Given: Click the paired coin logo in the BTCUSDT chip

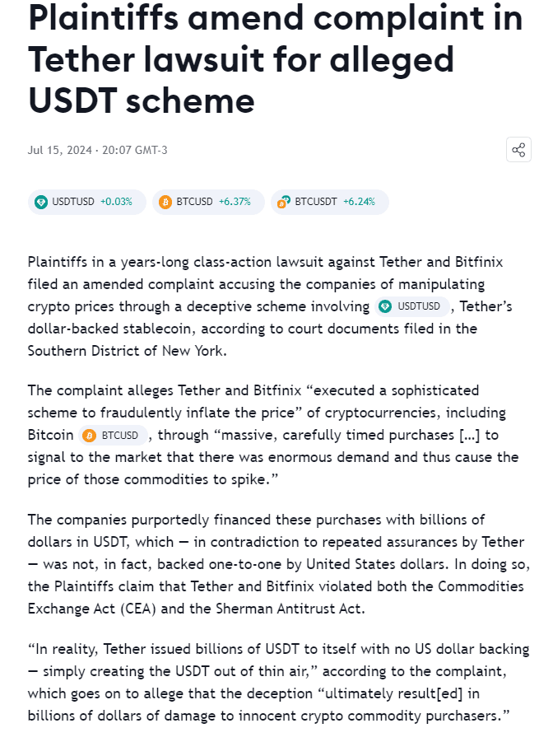Looking at the screenshot, I should 284,202.
